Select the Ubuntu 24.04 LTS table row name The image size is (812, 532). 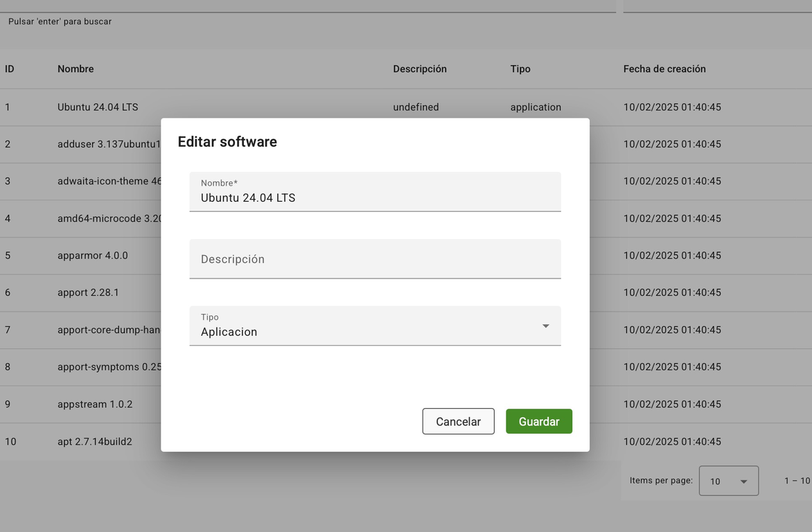click(98, 107)
